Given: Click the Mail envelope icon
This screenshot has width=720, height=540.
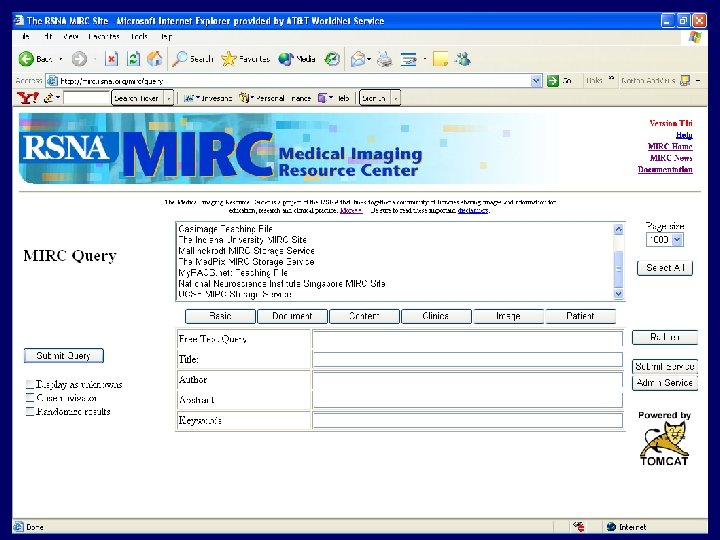Looking at the screenshot, I should tap(358, 59).
